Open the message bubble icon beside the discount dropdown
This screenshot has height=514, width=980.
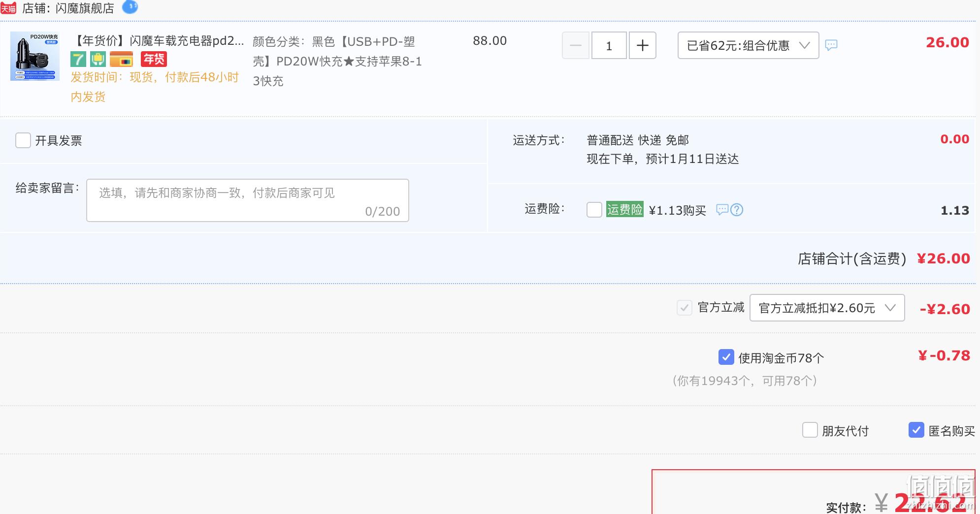point(831,45)
